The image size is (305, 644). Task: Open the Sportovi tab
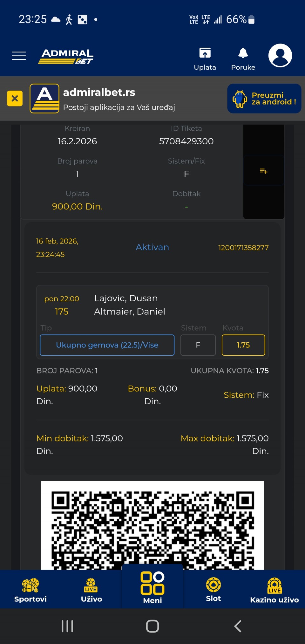point(30,590)
